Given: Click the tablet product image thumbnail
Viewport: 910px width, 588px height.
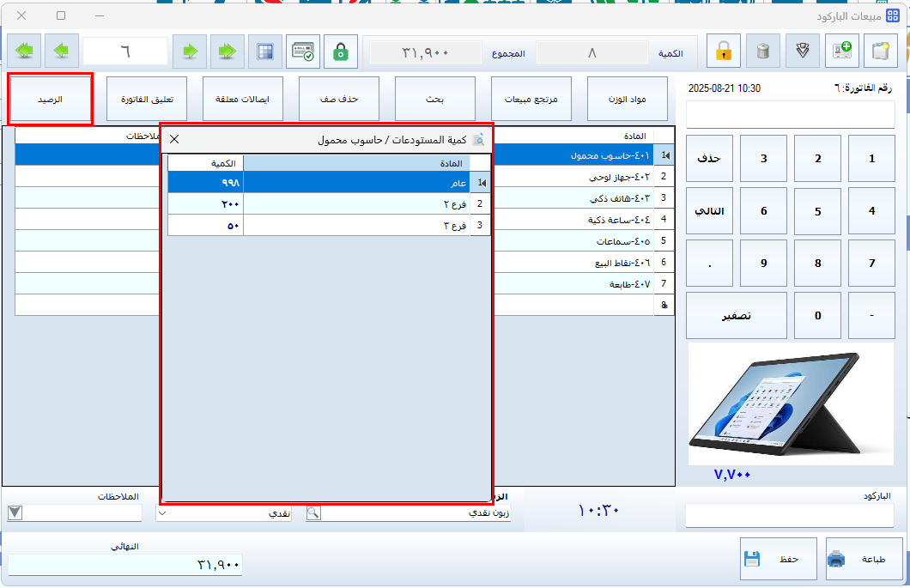Looking at the screenshot, I should (791, 403).
